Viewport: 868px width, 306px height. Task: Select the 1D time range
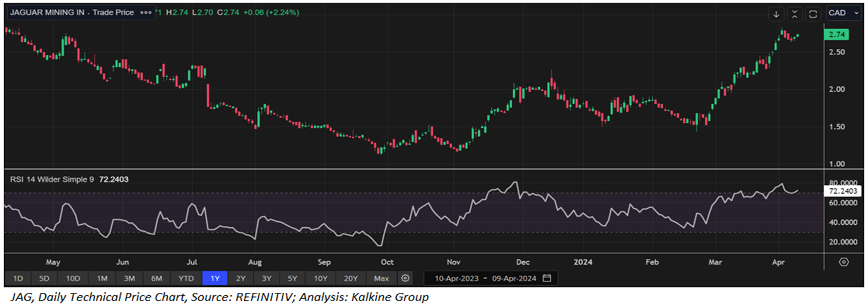[x=18, y=278]
